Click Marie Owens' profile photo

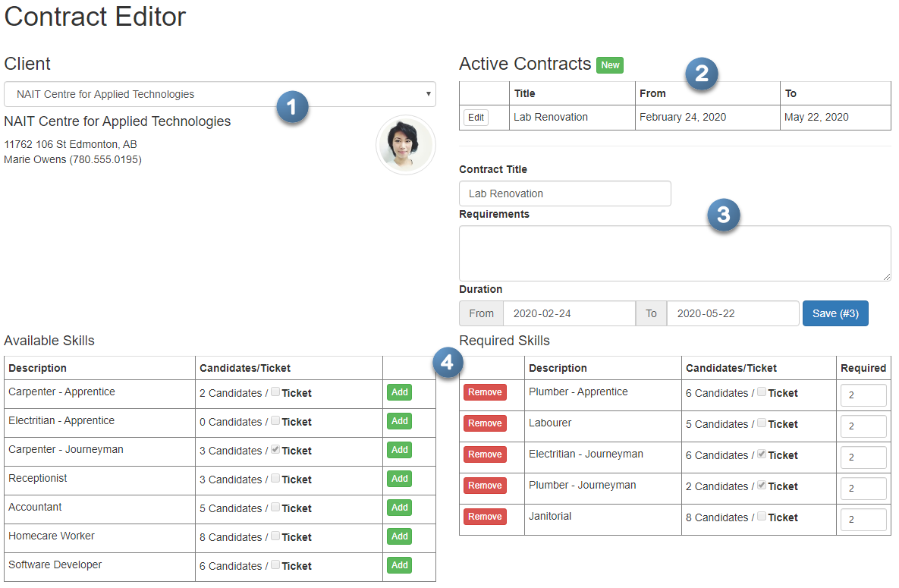click(405, 145)
